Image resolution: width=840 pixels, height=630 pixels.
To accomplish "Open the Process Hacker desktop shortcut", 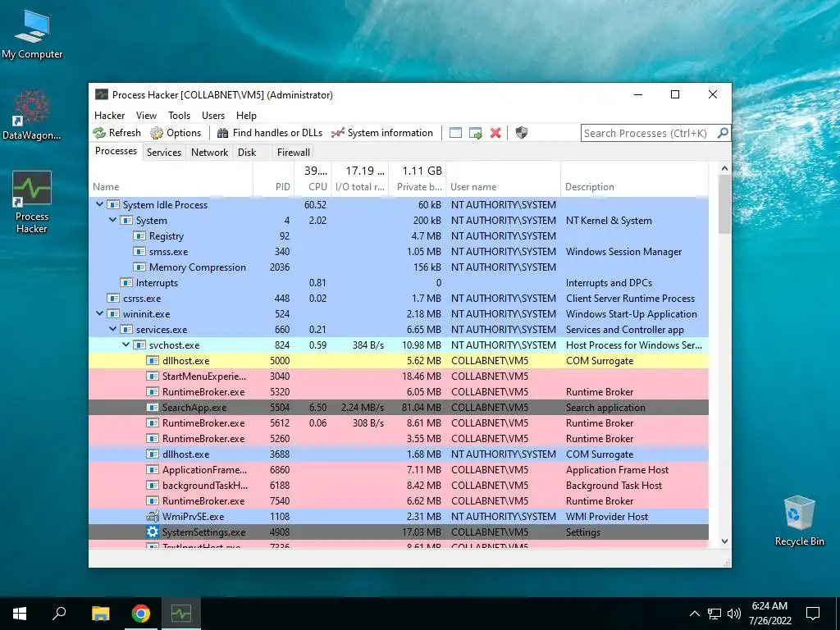I will [32, 203].
